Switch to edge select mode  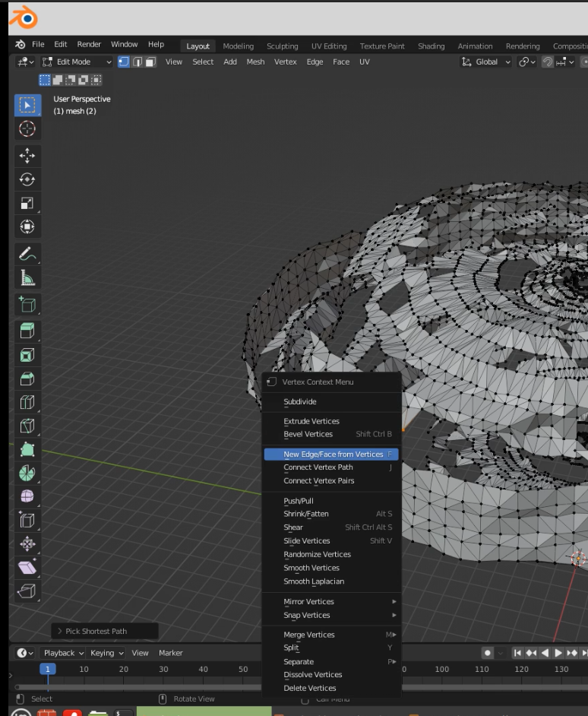(138, 62)
